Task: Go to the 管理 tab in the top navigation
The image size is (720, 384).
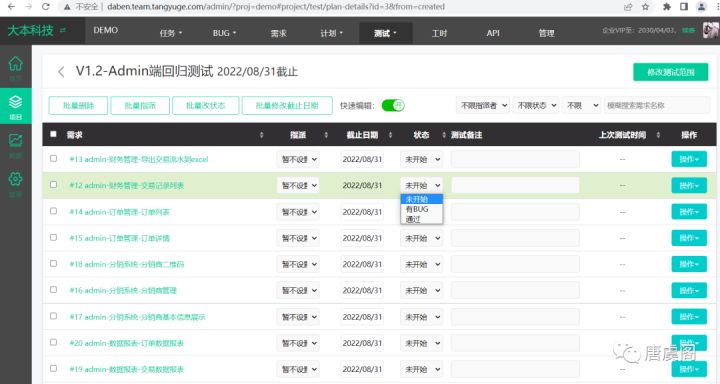Action: (x=546, y=33)
